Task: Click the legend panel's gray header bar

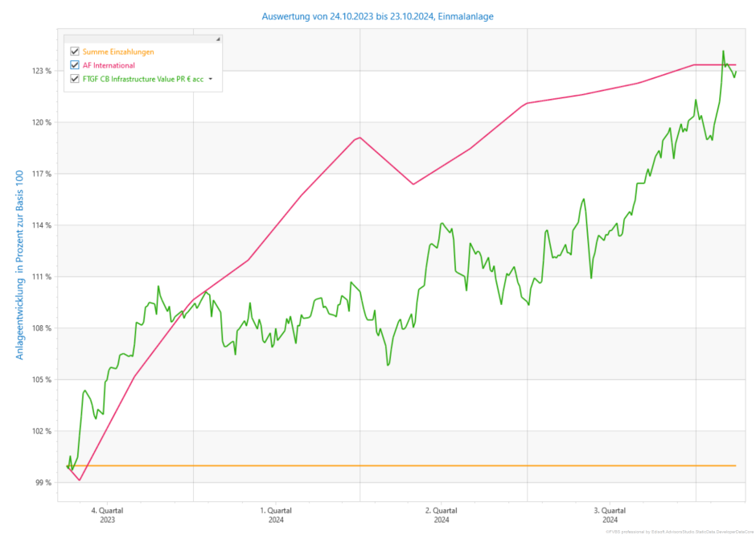Action: tap(141, 39)
